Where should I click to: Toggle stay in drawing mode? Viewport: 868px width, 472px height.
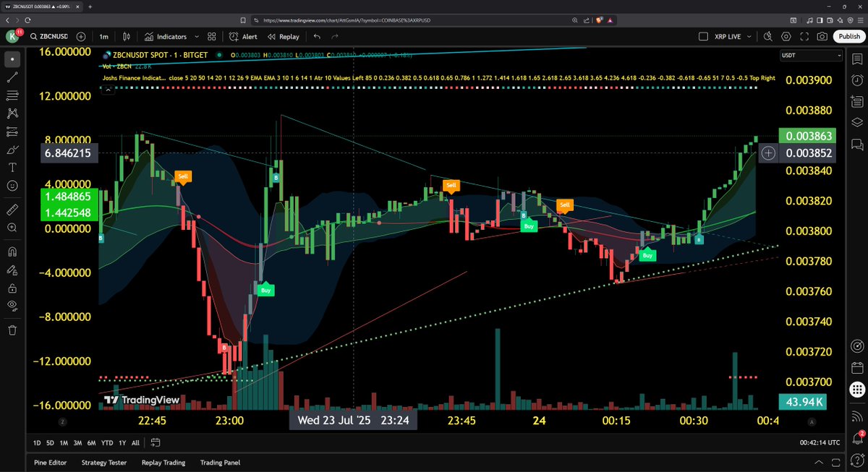point(12,270)
